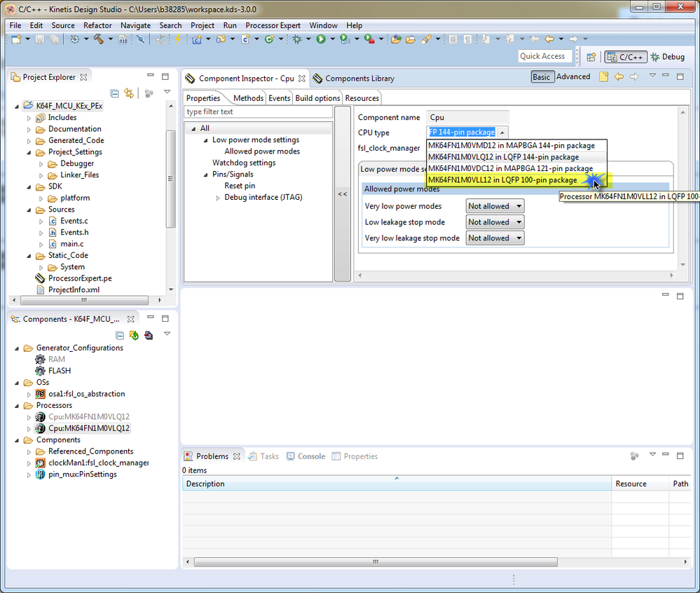
Task: Open the Resources tab
Action: (362, 98)
